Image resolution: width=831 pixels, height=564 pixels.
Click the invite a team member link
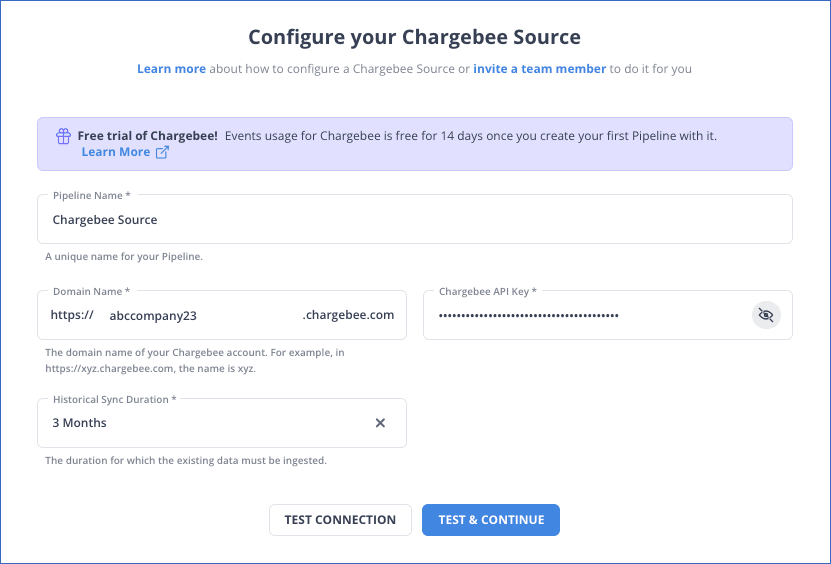[540, 69]
